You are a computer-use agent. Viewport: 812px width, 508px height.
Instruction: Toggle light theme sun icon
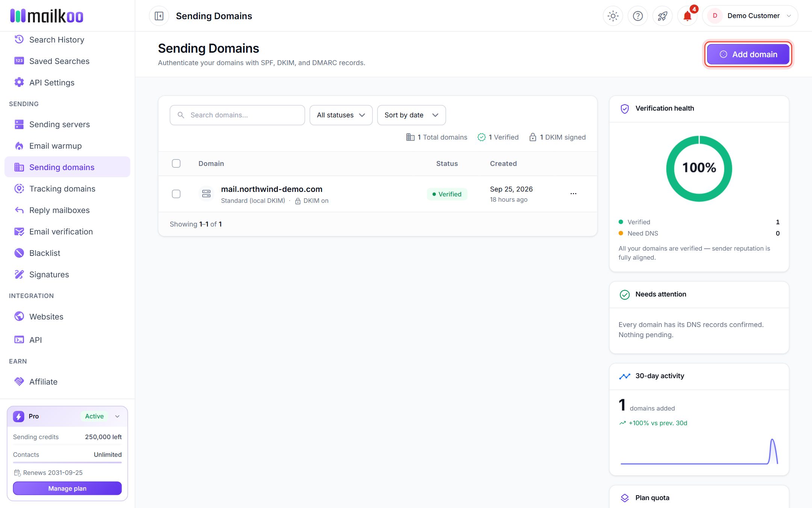pos(613,16)
